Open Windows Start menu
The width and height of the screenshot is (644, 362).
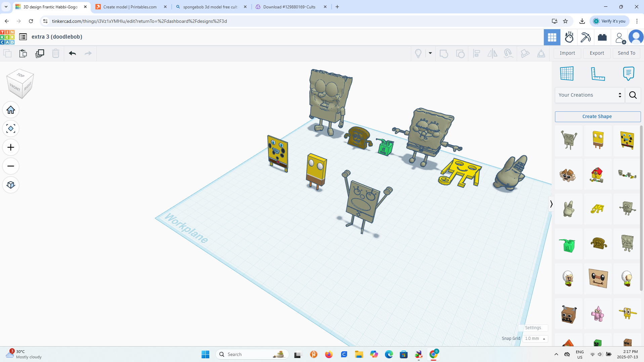pyautogui.click(x=205, y=354)
